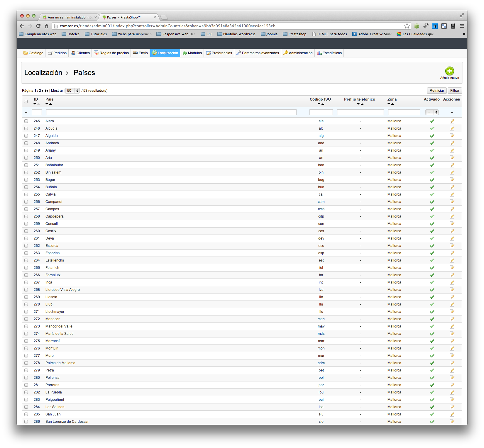Sort País column ascending arrow
The height and width of the screenshot is (448, 484).
click(50, 104)
